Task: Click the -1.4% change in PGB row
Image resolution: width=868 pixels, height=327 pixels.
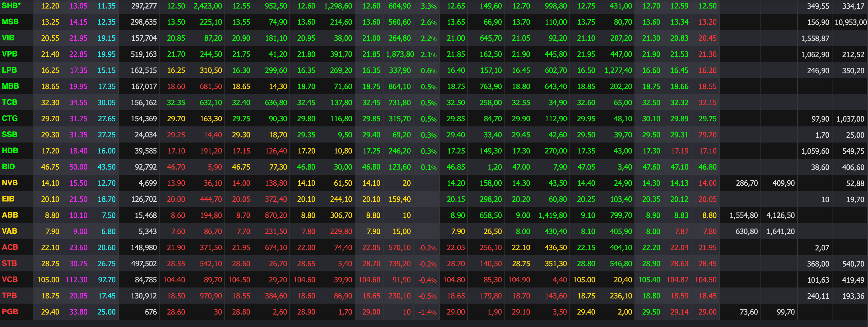Action: 427,312
